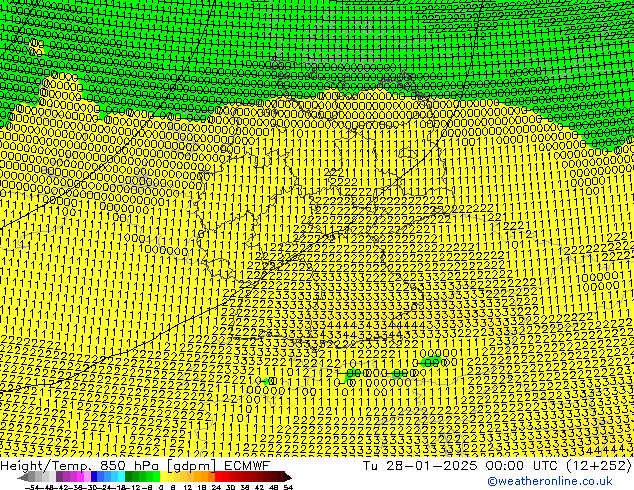Viewport: 634px width, 490px height.
Task: Click the 'Height/Temp. 850 hPa [gdpm] ECMWF' title
Action: [135, 466]
